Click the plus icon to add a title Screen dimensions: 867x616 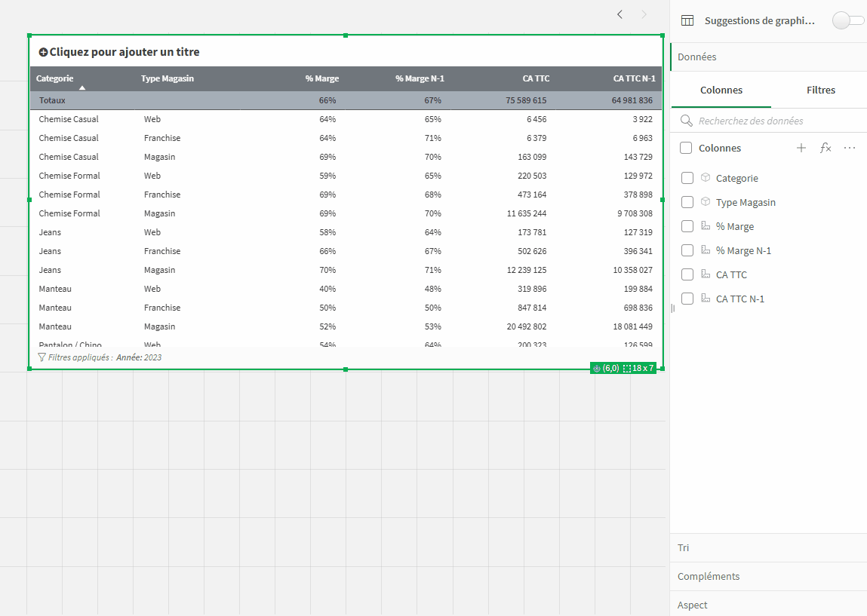[x=43, y=53]
